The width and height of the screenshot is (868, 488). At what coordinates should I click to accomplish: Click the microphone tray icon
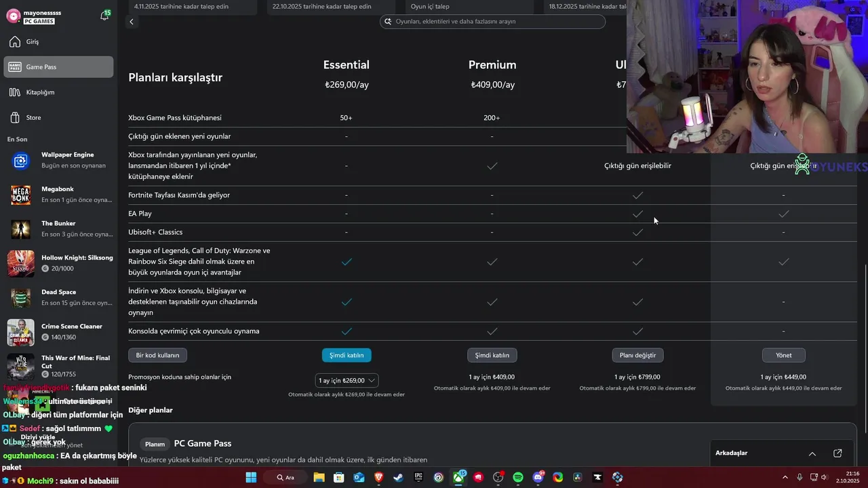(x=800, y=477)
